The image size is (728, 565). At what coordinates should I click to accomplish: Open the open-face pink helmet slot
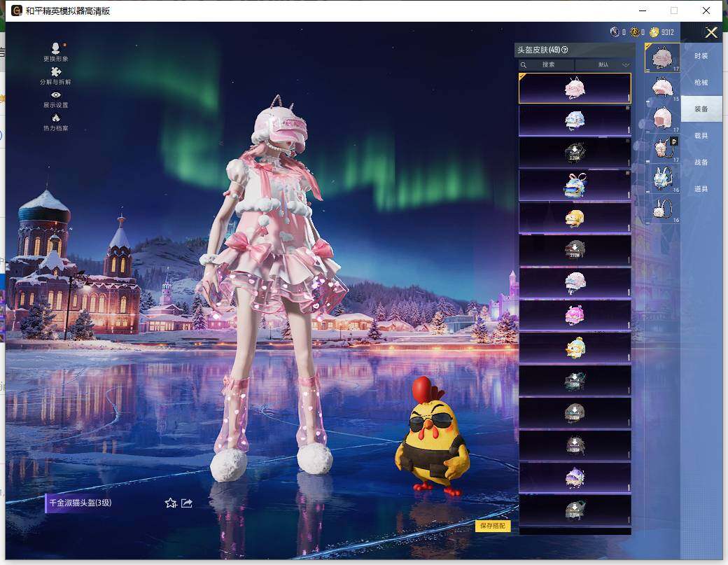point(662,118)
